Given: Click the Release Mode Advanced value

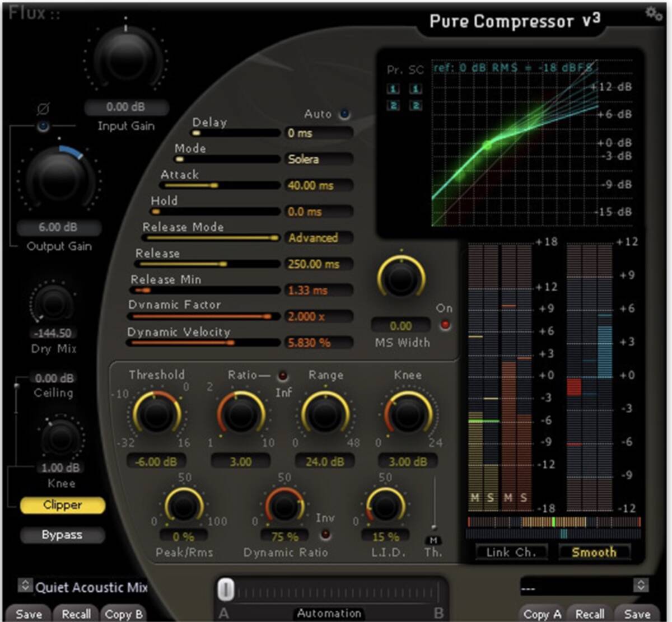Looking at the screenshot, I should pos(319,238).
